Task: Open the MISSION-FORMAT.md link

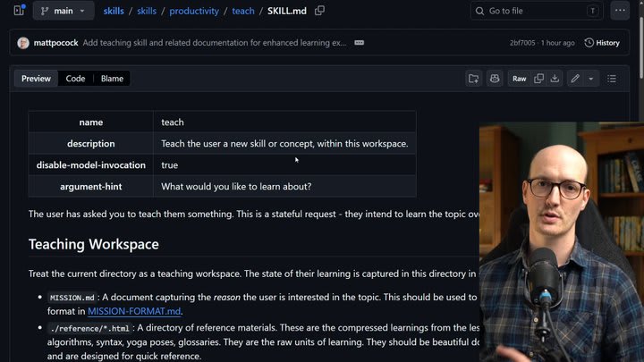Action: pyautogui.click(x=134, y=311)
